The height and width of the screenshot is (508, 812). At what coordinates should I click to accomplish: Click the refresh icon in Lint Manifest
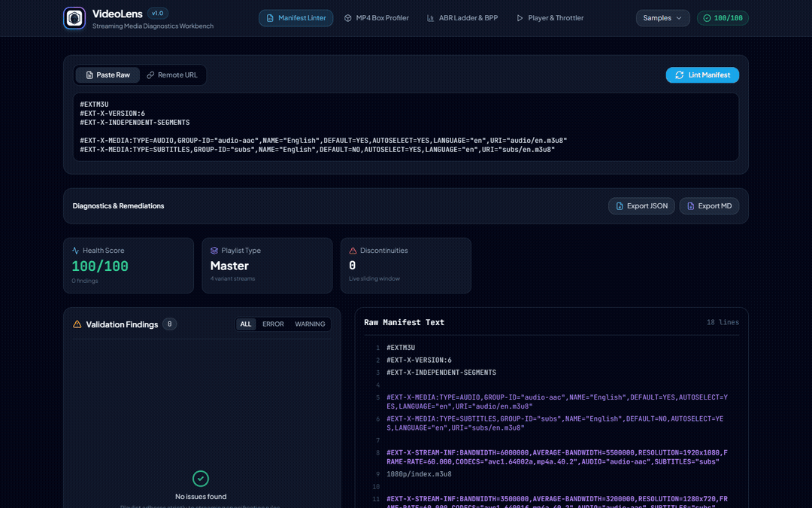[x=680, y=75]
